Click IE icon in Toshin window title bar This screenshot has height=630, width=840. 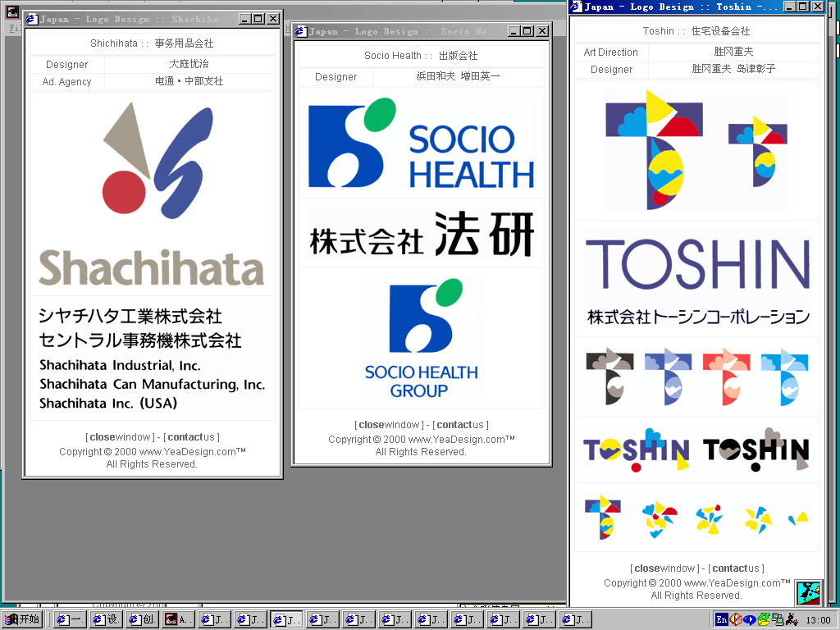(x=576, y=7)
